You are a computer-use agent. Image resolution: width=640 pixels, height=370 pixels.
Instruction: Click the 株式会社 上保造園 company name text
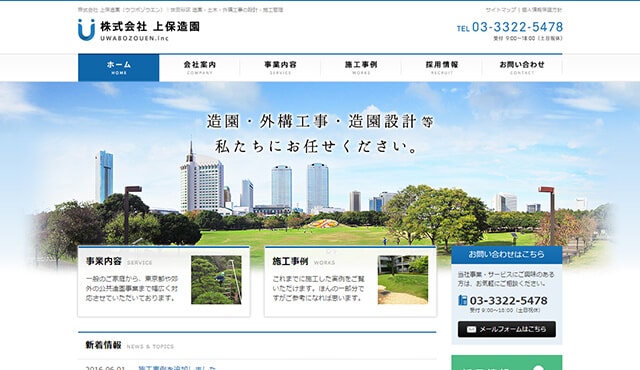tap(150, 27)
